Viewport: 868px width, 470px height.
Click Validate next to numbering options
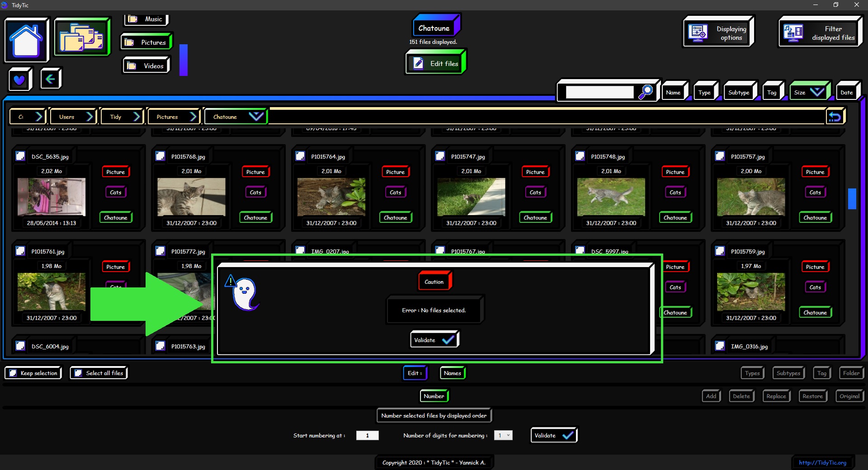(553, 435)
